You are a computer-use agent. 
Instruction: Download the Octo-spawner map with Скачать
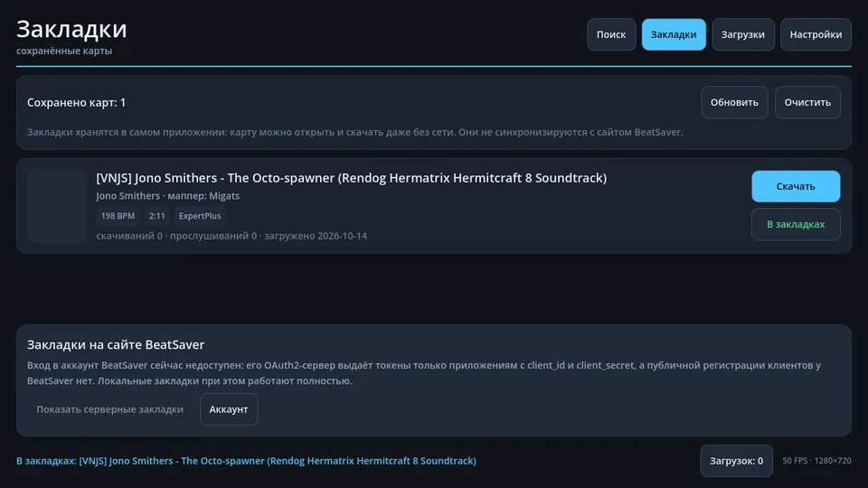pos(796,186)
